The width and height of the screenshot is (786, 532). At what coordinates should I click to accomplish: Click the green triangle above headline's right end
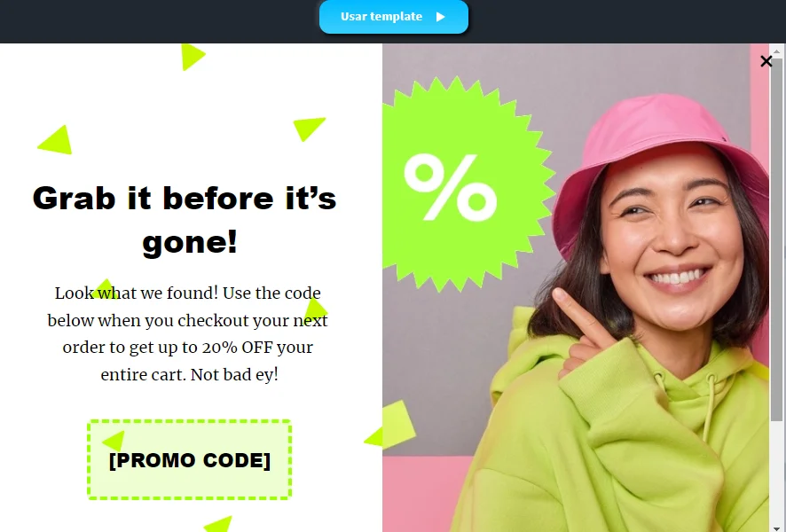click(309, 129)
